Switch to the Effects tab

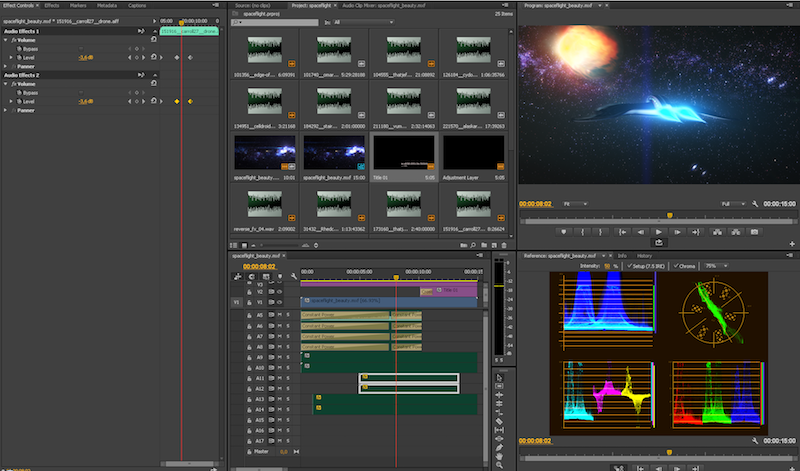click(52, 5)
